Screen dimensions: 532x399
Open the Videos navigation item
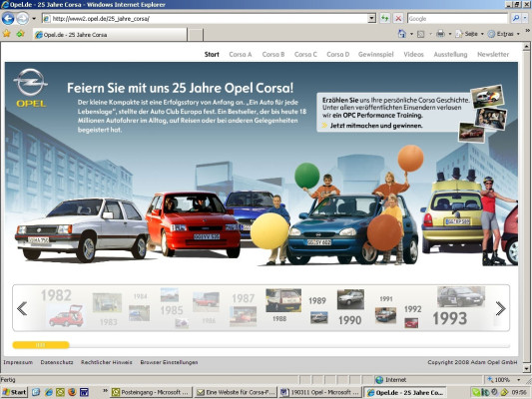click(x=413, y=54)
